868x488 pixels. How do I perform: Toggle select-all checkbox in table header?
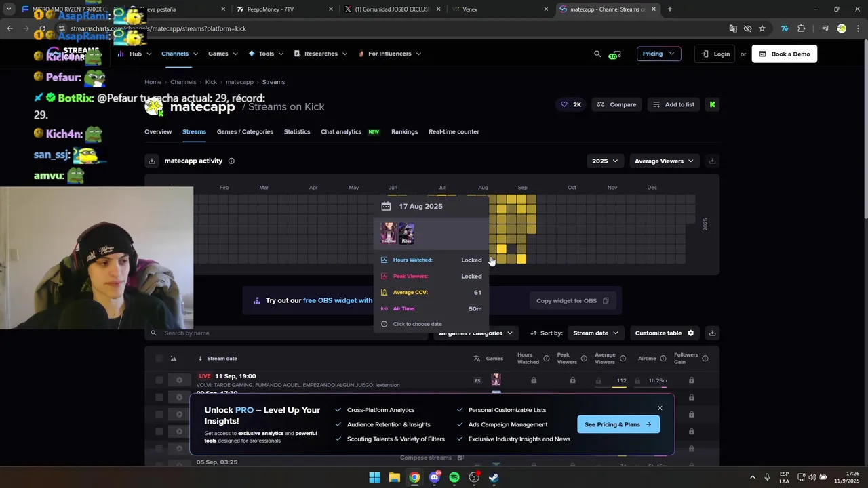coord(159,358)
